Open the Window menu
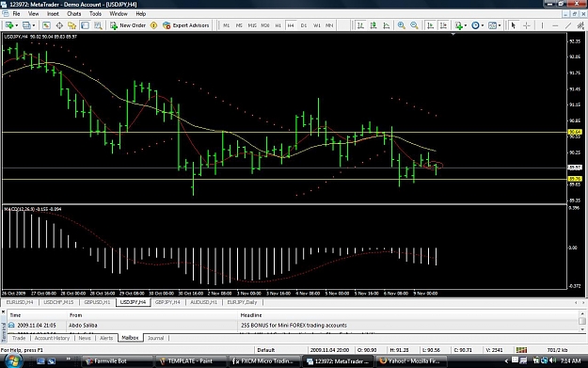 click(119, 14)
